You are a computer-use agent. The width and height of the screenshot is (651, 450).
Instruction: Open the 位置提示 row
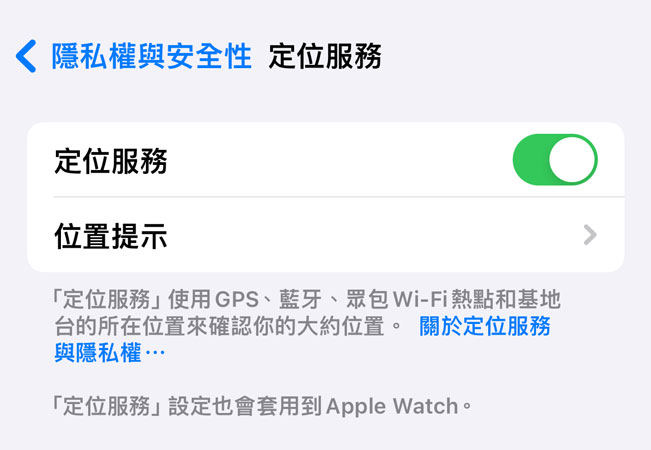click(x=326, y=235)
